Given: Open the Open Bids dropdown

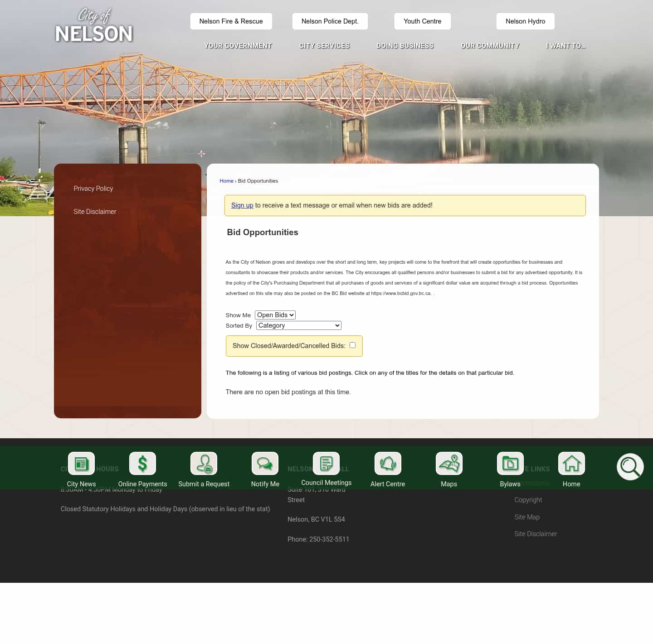Looking at the screenshot, I should tap(275, 315).
